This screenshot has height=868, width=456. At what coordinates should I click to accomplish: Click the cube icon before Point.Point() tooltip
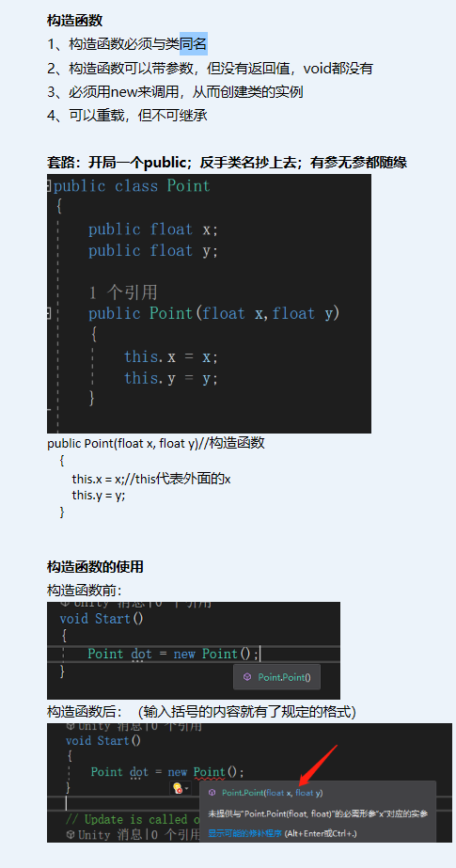247,676
